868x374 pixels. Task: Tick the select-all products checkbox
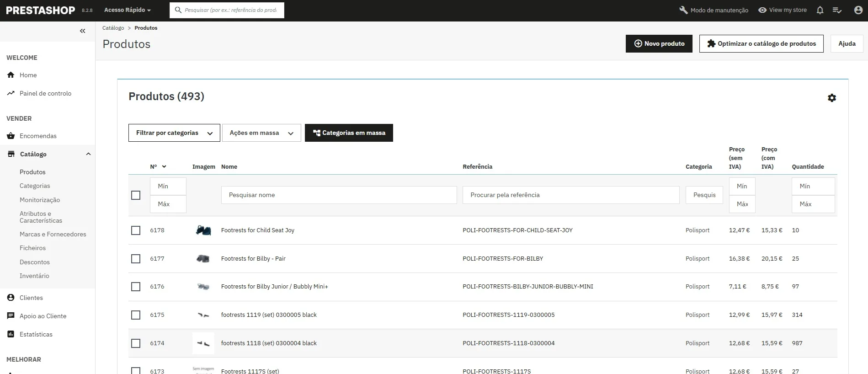[136, 195]
